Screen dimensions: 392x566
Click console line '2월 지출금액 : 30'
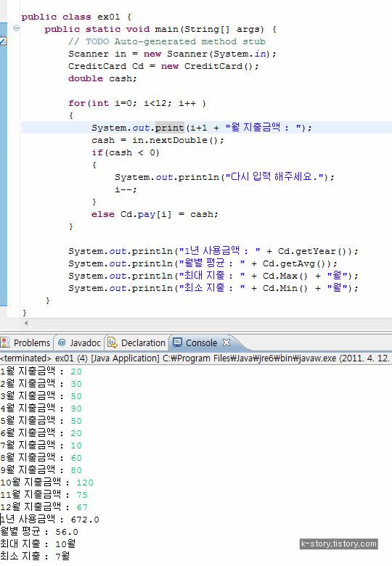click(x=41, y=383)
